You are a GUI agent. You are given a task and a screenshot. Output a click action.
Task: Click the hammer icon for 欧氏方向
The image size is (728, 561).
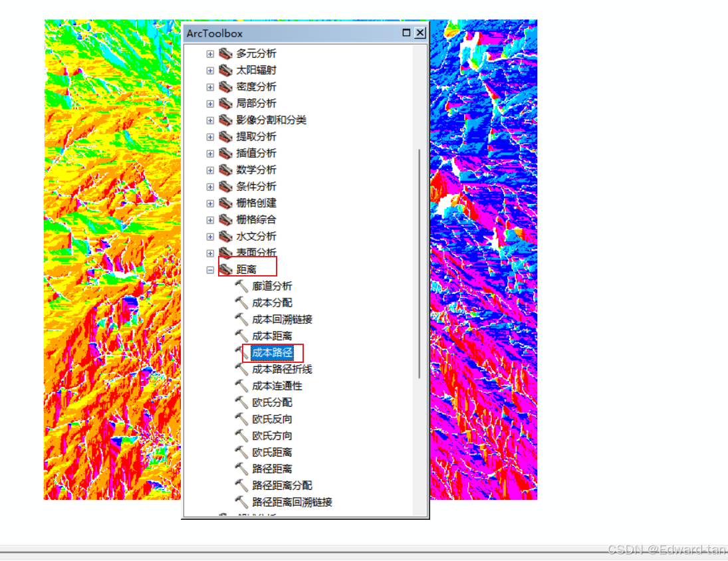(x=241, y=436)
